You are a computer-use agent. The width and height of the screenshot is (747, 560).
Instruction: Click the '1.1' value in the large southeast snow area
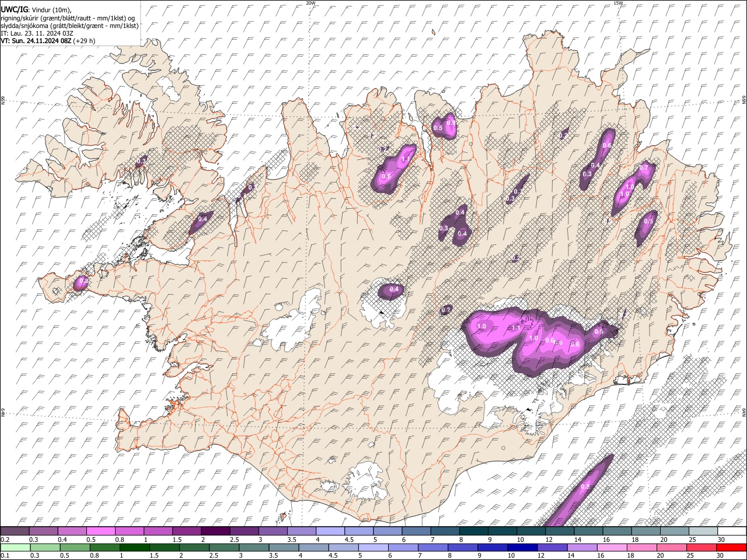click(516, 328)
